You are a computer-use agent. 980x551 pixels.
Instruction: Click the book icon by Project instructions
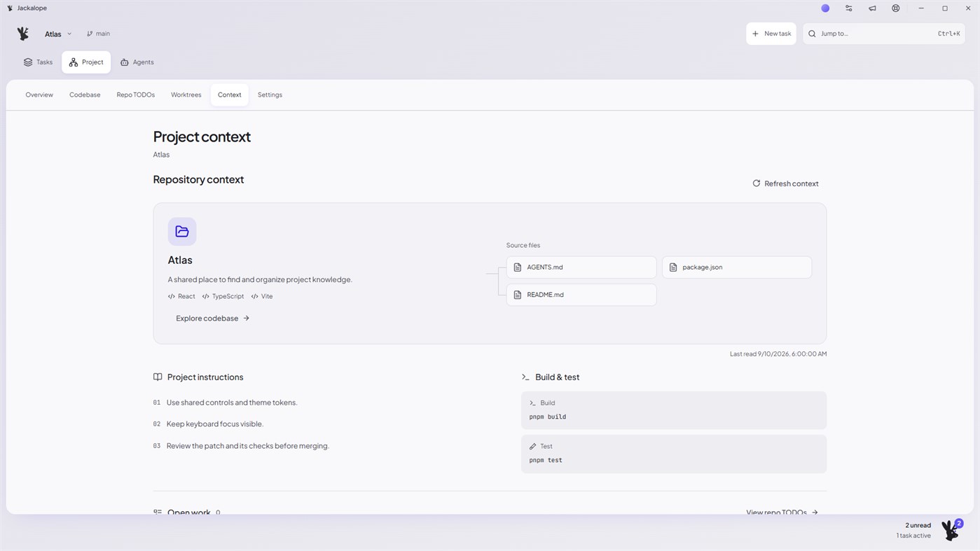158,377
